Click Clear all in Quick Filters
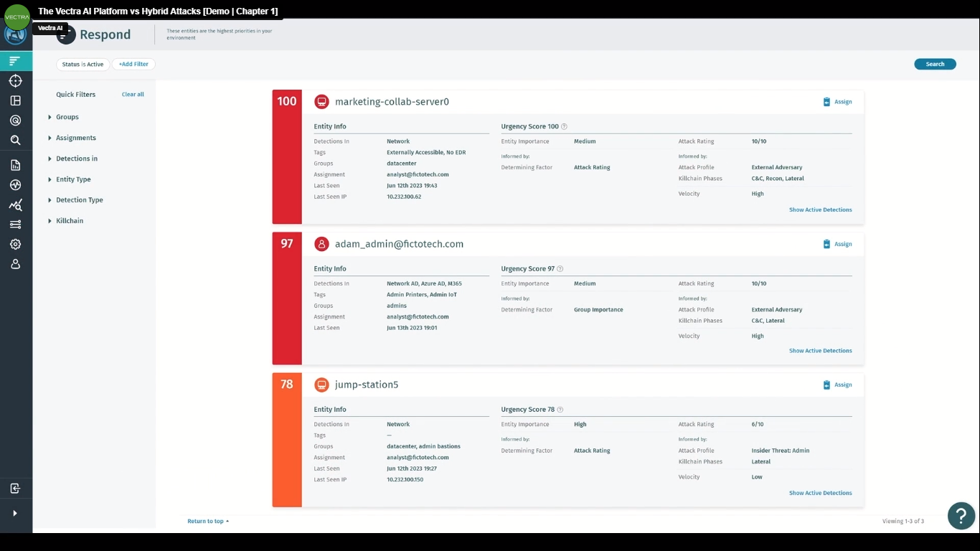 coord(133,95)
